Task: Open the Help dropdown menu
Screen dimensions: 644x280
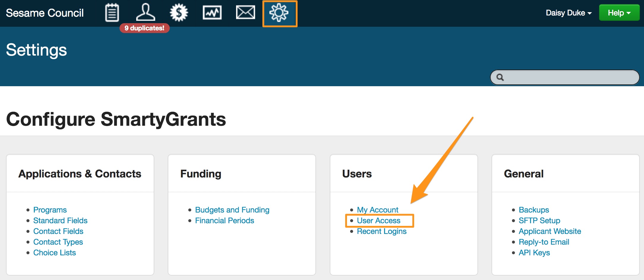Action: (619, 13)
